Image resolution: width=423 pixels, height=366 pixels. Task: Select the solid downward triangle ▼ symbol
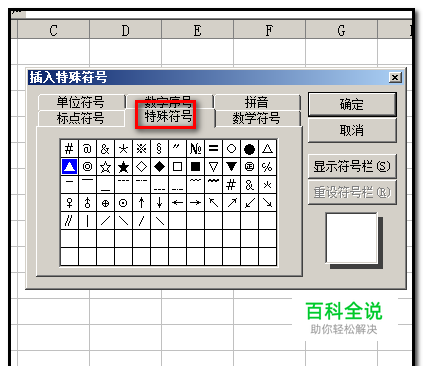click(231, 167)
